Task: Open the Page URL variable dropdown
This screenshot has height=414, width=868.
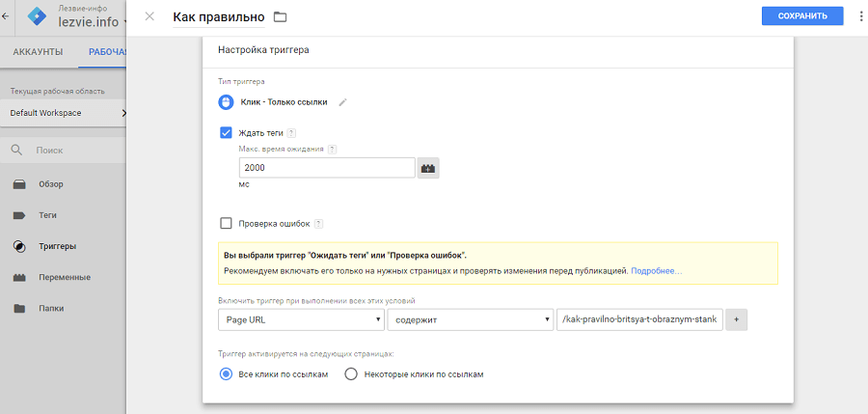Action: pyautogui.click(x=302, y=319)
